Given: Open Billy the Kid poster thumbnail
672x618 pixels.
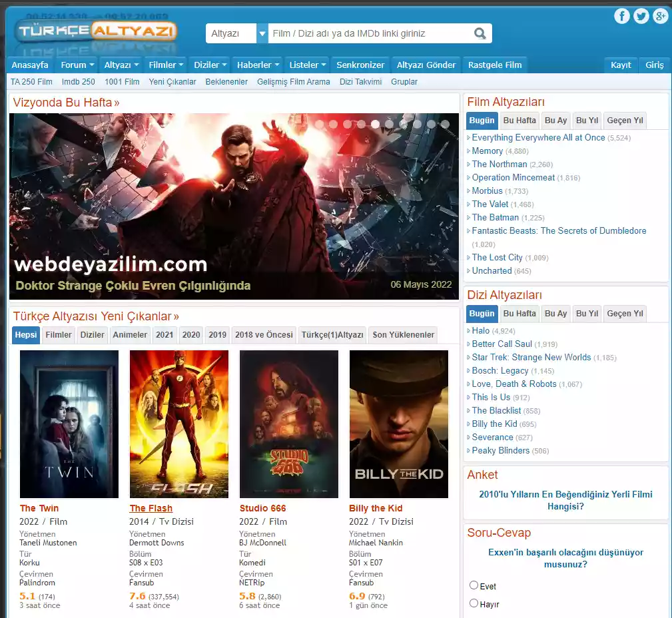Looking at the screenshot, I should (398, 424).
